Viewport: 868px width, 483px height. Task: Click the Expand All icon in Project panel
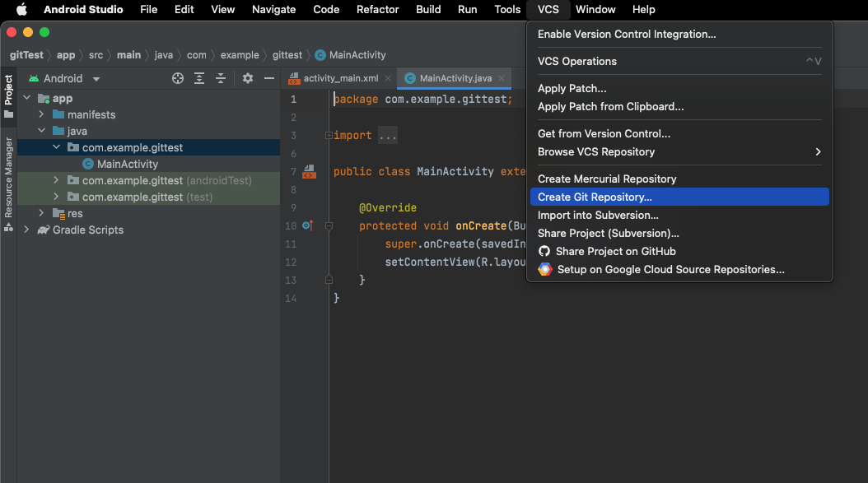[x=199, y=78]
